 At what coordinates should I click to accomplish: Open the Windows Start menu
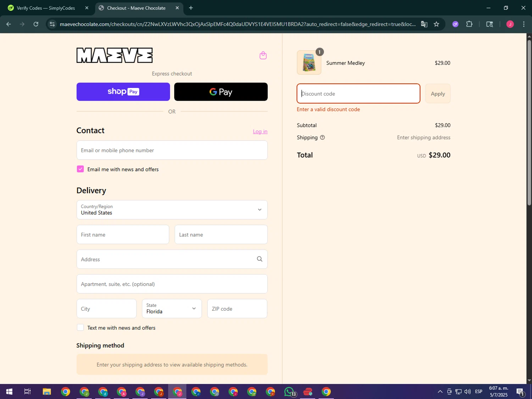[9, 392]
